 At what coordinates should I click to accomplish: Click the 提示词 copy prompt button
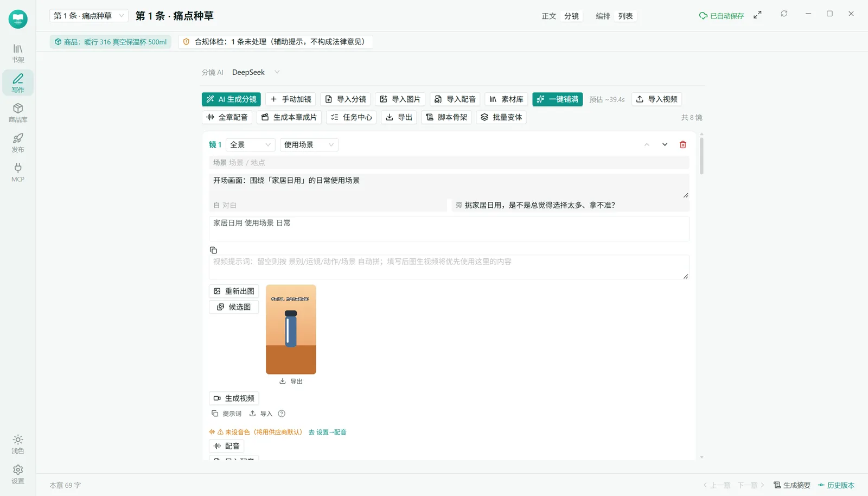pyautogui.click(x=227, y=414)
